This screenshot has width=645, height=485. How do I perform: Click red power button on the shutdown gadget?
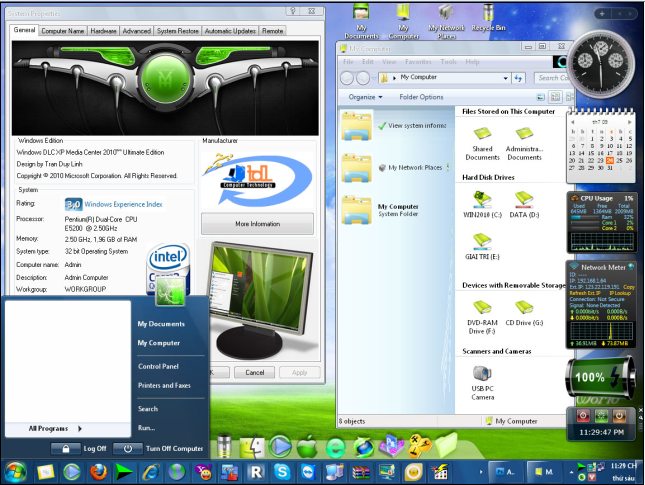click(x=583, y=416)
